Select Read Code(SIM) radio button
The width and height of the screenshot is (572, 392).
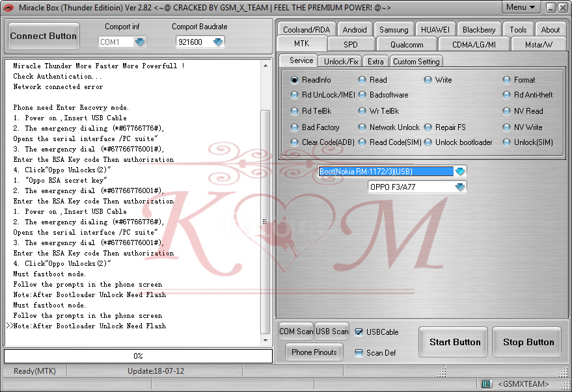point(362,142)
